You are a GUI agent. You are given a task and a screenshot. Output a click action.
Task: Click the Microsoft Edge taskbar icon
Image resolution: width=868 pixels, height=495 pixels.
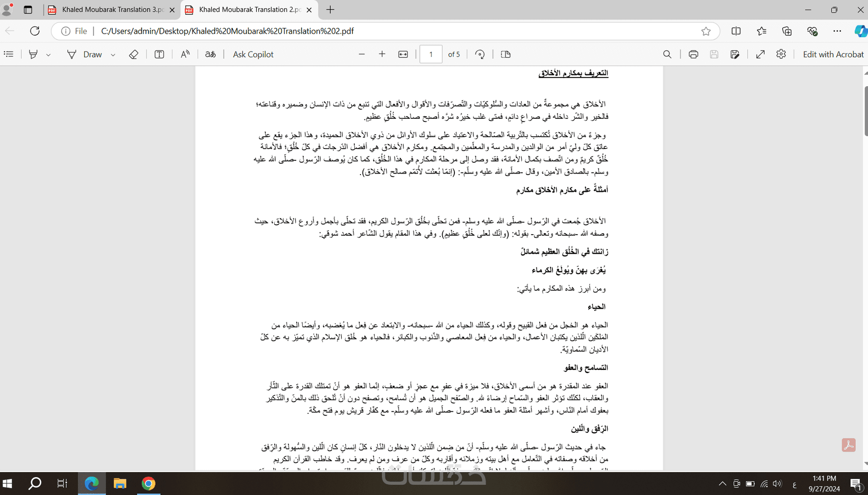[92, 483]
